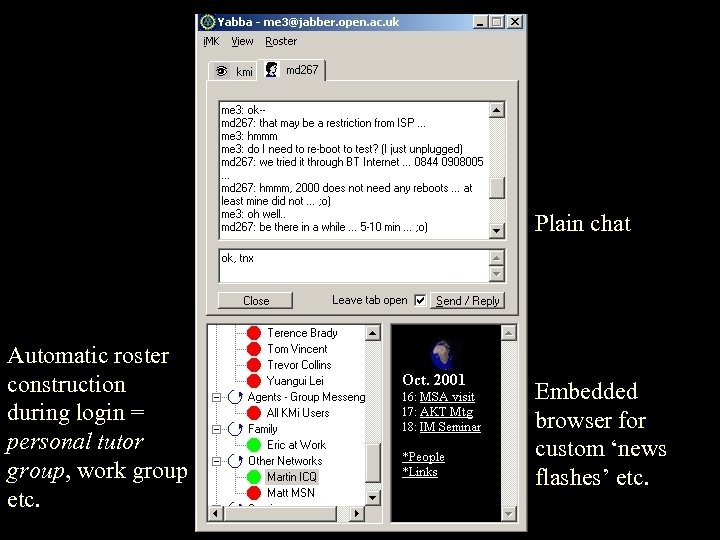Click group icon next to Family
Viewport: 720px width, 540px height.
pyautogui.click(x=235, y=429)
